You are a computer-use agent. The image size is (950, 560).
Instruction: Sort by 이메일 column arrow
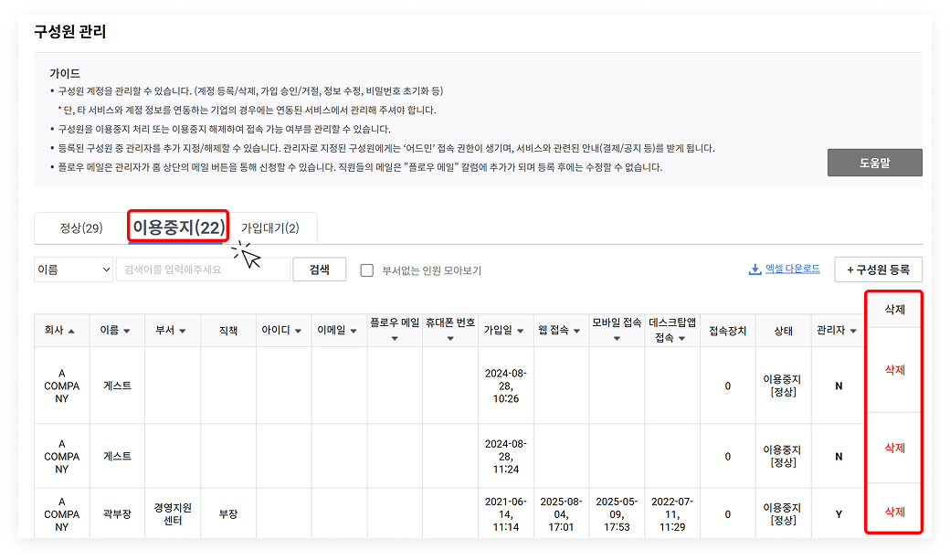point(353,331)
